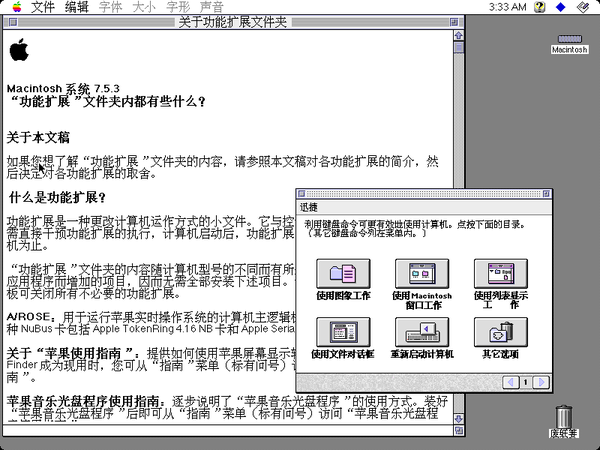This screenshot has width=600, height=450.
Task: Open the 字体 menu
Action: tap(110, 7)
